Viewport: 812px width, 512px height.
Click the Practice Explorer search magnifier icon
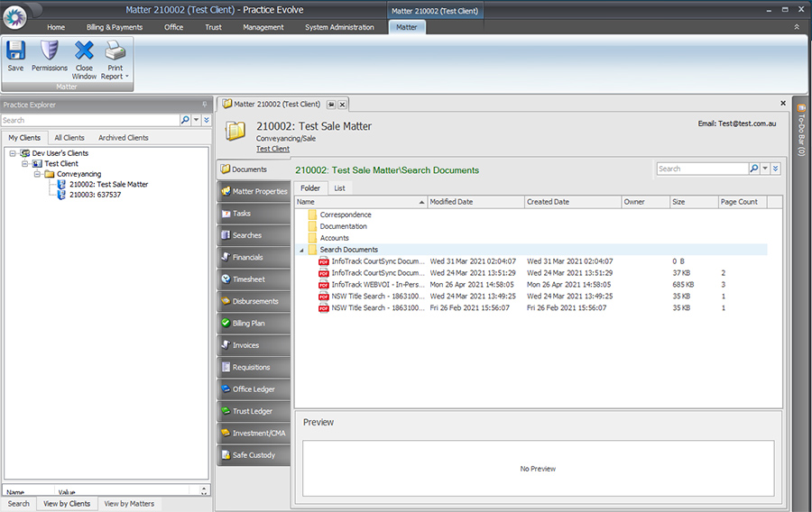(x=185, y=120)
